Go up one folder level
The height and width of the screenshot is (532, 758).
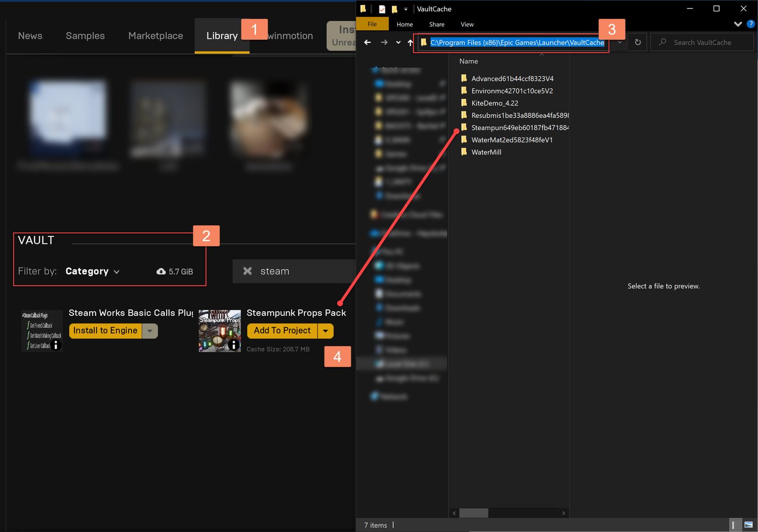click(410, 42)
